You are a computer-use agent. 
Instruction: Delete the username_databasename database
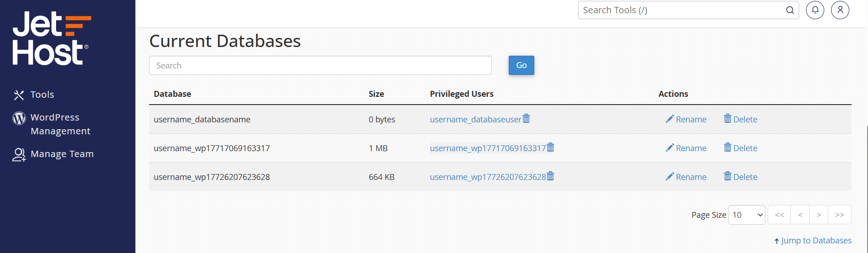coord(741,119)
